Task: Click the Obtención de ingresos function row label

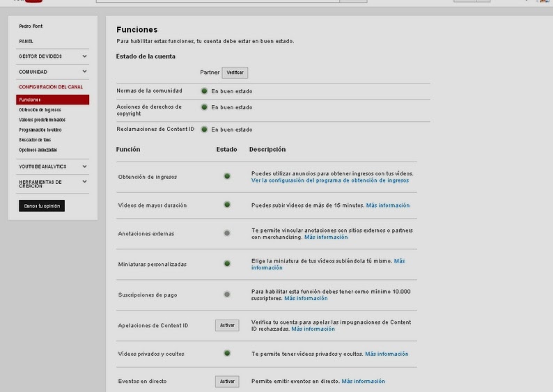Action: (148, 177)
